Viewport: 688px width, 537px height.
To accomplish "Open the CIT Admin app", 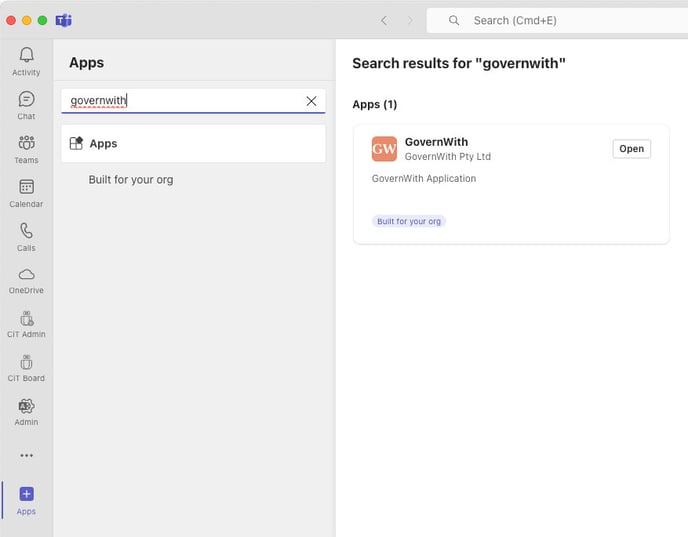I will coord(26,325).
